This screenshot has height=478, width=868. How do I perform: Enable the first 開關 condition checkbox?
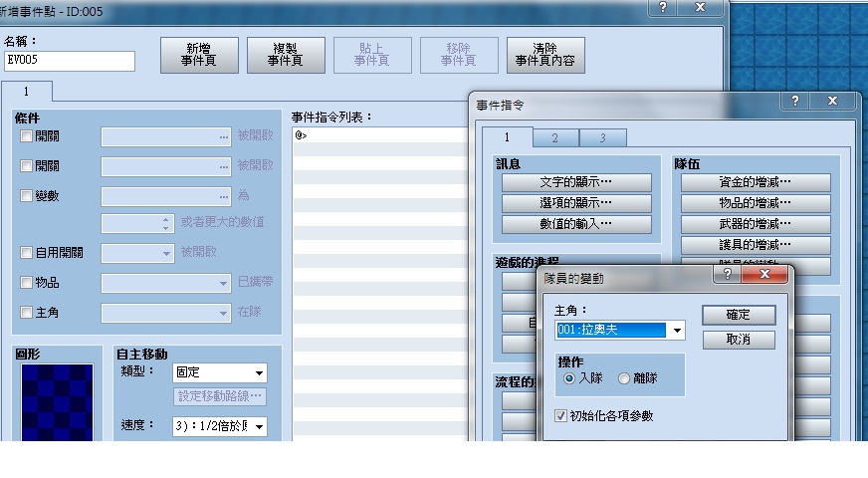pos(26,135)
